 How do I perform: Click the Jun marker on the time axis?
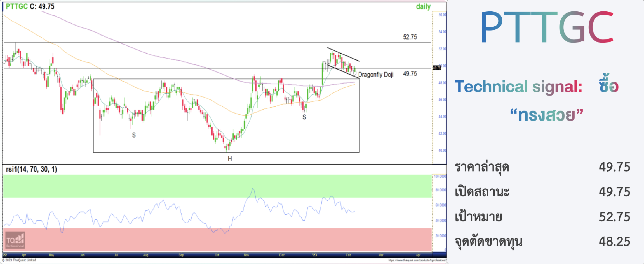[82, 255]
